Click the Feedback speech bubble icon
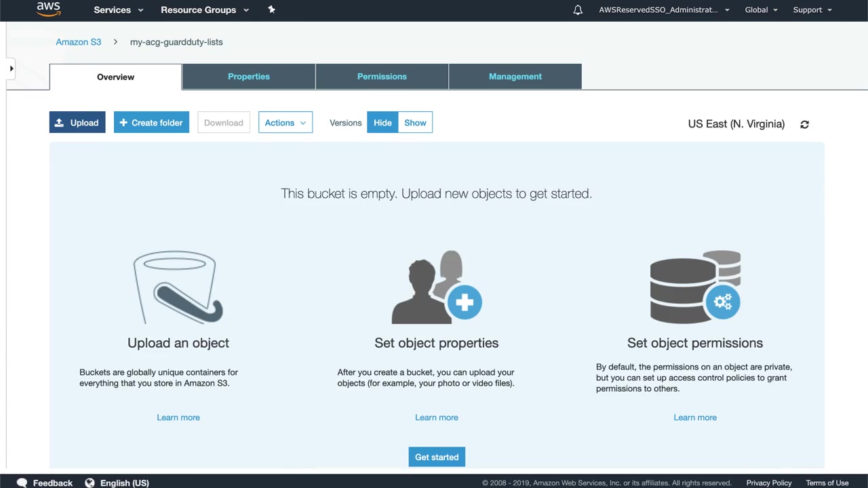This screenshot has width=868, height=488. click(22, 483)
